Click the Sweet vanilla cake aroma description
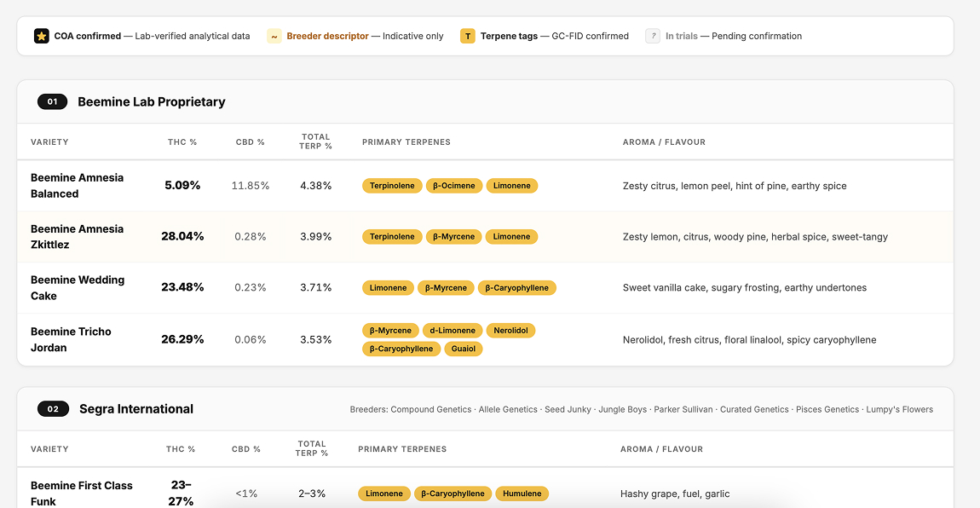Image resolution: width=980 pixels, height=508 pixels. [x=745, y=288]
